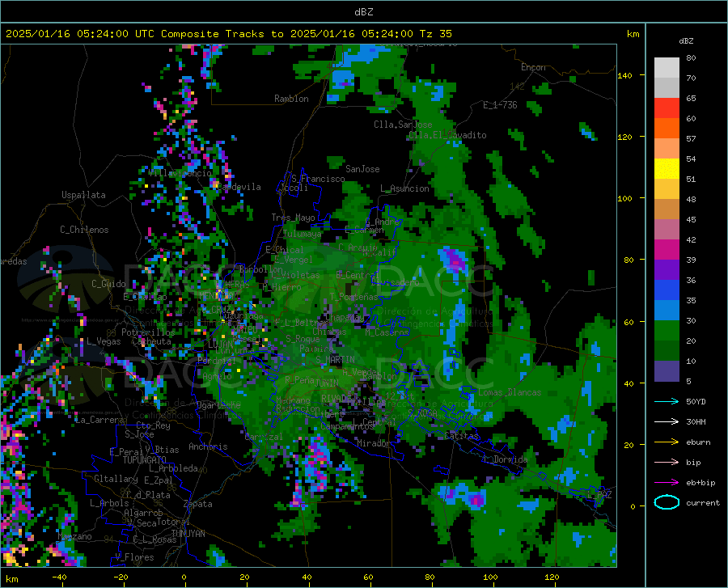Click the 'Algarrob' map label
The height and width of the screenshot is (588, 728).
click(x=143, y=513)
